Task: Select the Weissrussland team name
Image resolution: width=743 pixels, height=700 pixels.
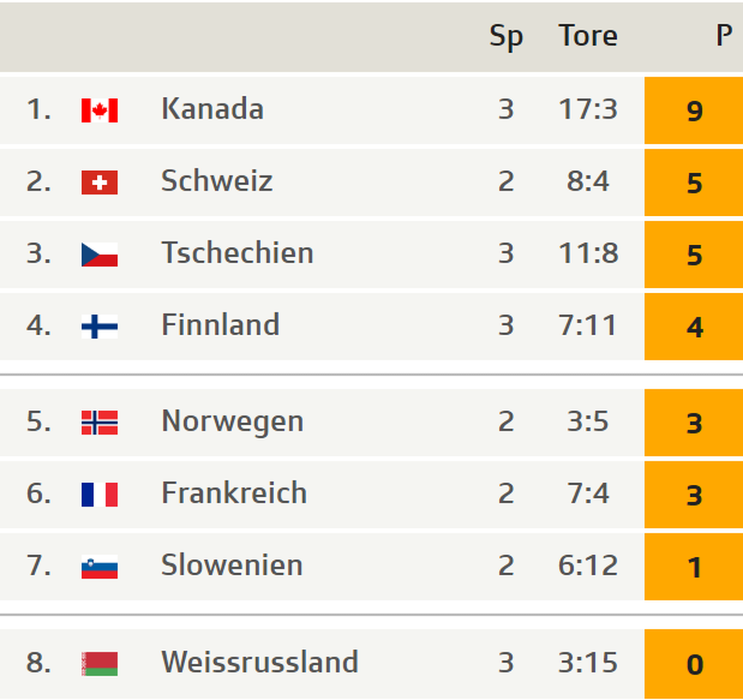Action: 260,662
